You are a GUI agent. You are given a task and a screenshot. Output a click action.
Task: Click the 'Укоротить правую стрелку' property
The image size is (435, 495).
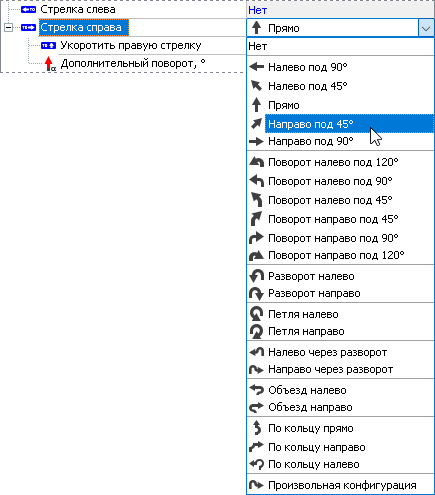pos(131,46)
